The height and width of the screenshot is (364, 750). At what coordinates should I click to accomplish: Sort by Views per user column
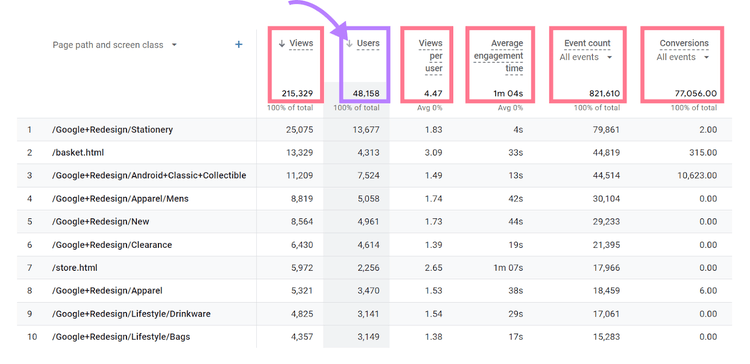(430, 55)
